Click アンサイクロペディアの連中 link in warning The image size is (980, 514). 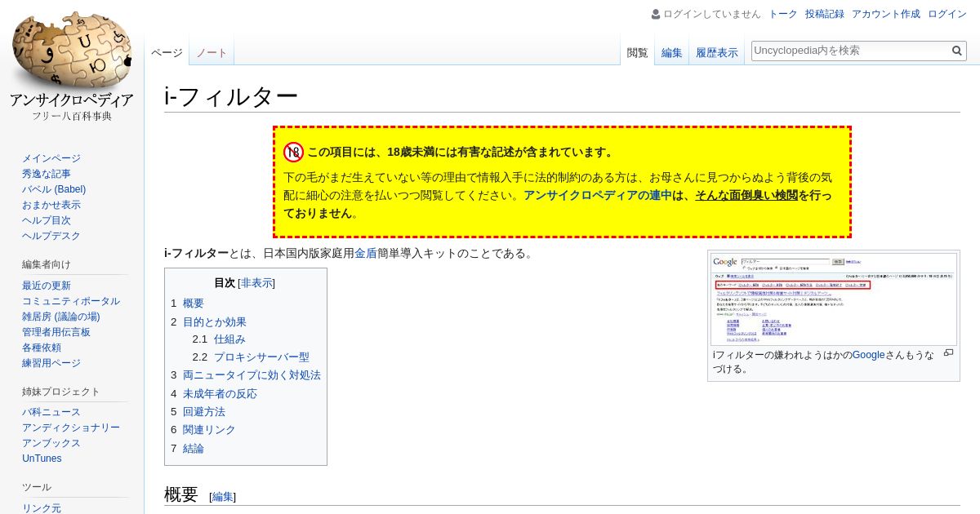click(598, 195)
